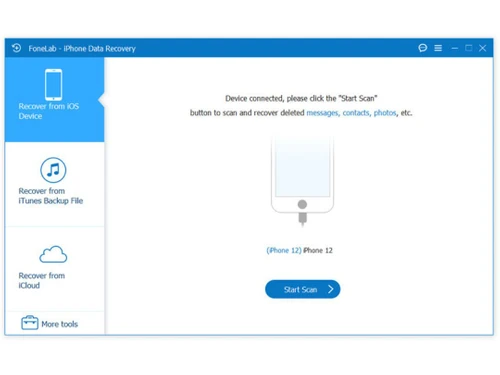Close the FoneLab window

[x=482, y=48]
